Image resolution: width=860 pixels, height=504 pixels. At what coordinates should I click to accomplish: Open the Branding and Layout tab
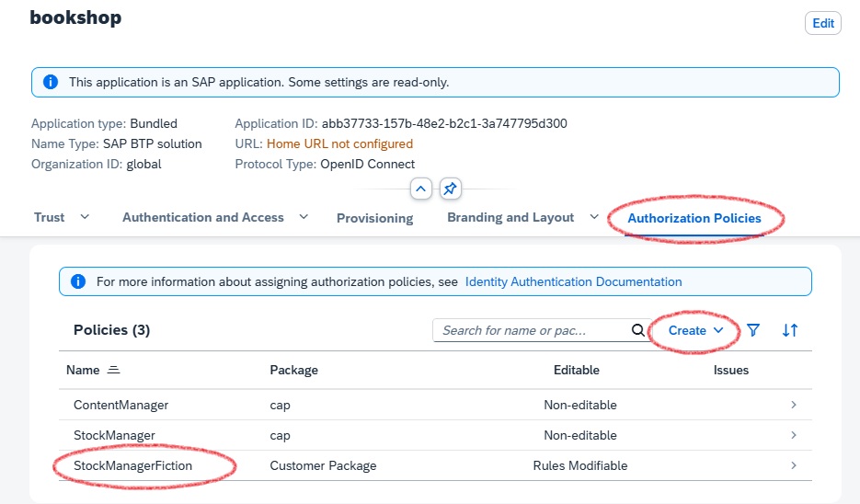click(510, 218)
